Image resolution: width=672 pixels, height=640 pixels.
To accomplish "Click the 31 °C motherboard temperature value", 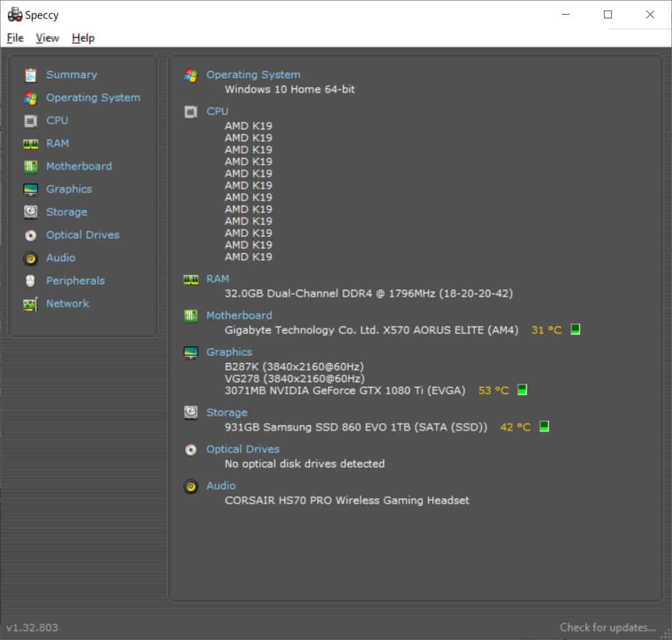I will click(547, 330).
